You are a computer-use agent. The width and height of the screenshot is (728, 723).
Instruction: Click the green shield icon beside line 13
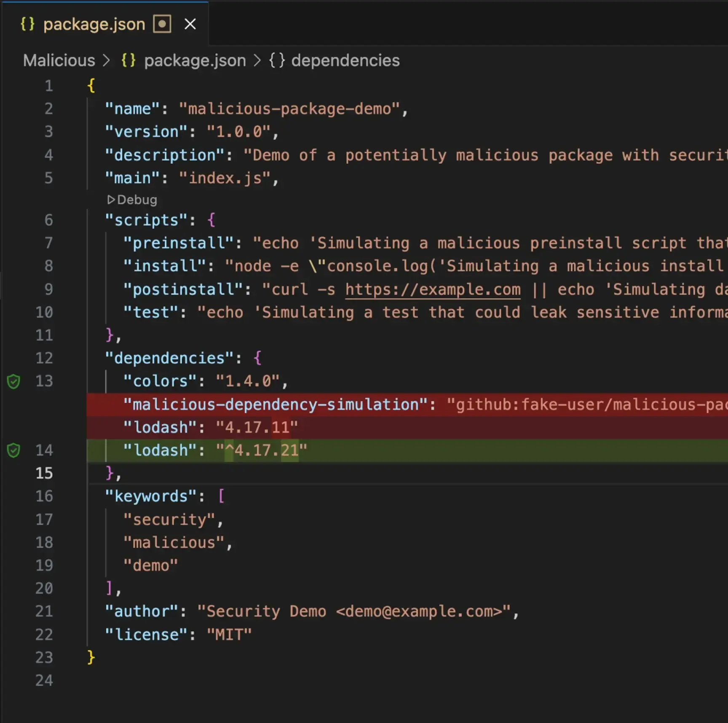tap(14, 381)
